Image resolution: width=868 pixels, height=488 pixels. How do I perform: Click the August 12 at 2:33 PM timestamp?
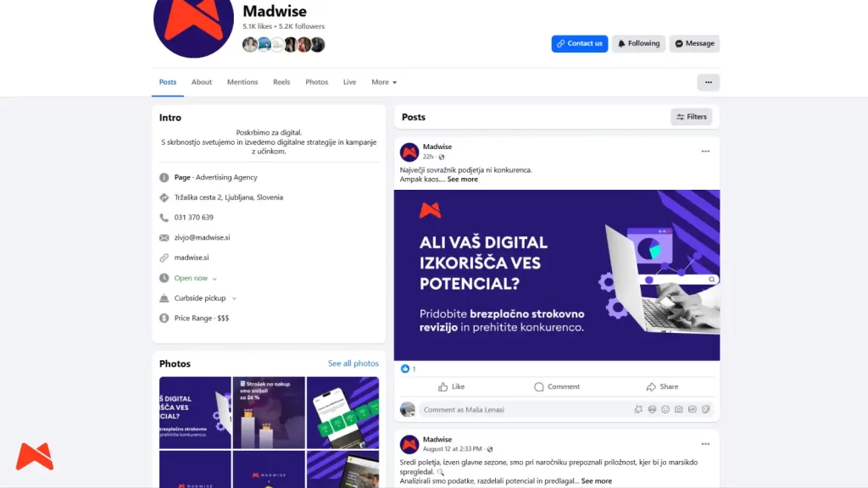click(x=453, y=449)
